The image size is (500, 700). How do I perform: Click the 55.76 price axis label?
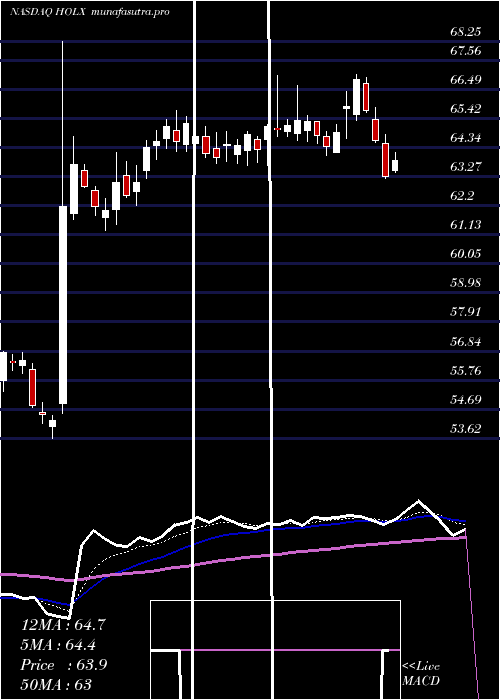466,371
